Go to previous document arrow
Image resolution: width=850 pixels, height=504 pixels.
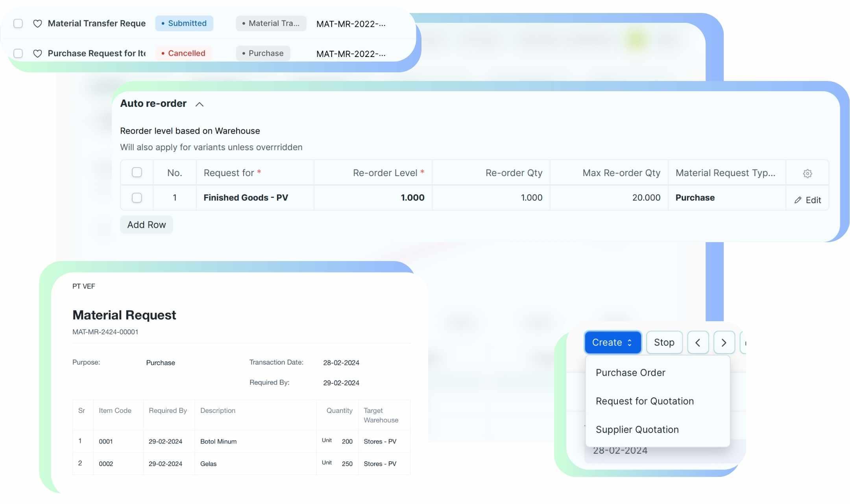698,342
